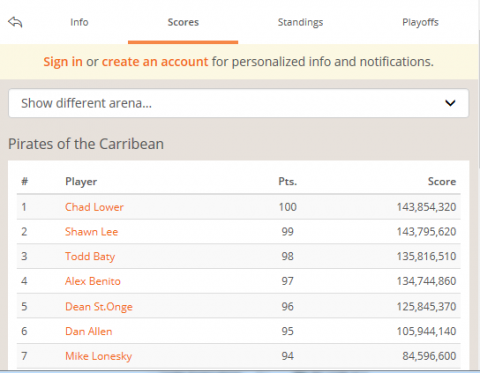
Task: Open the Info tab
Action: (79, 22)
